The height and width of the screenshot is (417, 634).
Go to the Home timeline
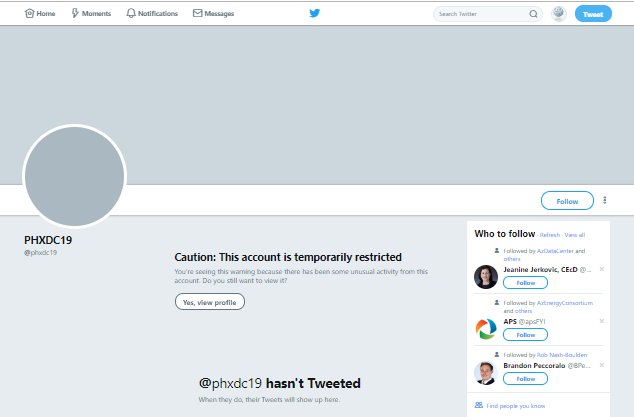tap(40, 13)
